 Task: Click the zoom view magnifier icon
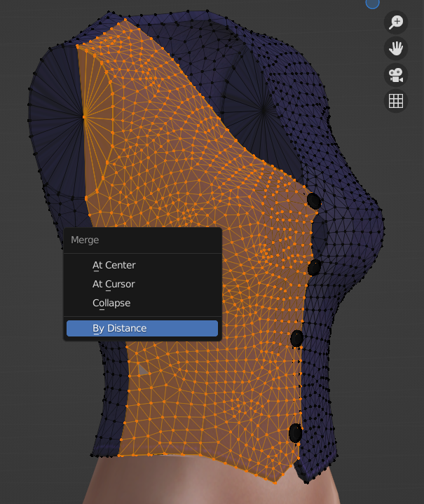click(x=396, y=22)
